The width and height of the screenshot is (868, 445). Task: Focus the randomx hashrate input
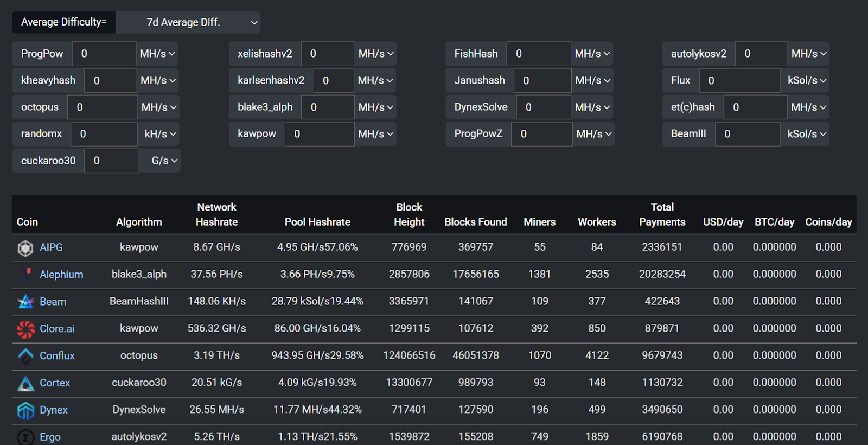click(104, 134)
